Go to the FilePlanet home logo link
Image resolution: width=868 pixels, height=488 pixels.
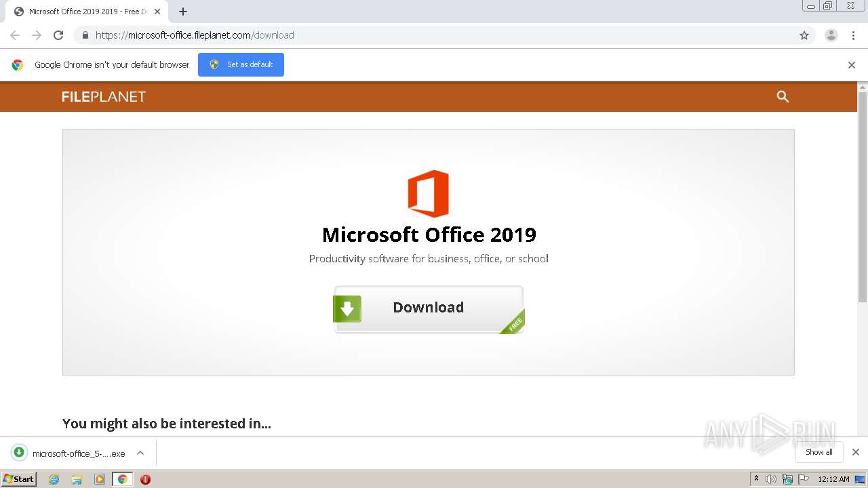pos(104,97)
